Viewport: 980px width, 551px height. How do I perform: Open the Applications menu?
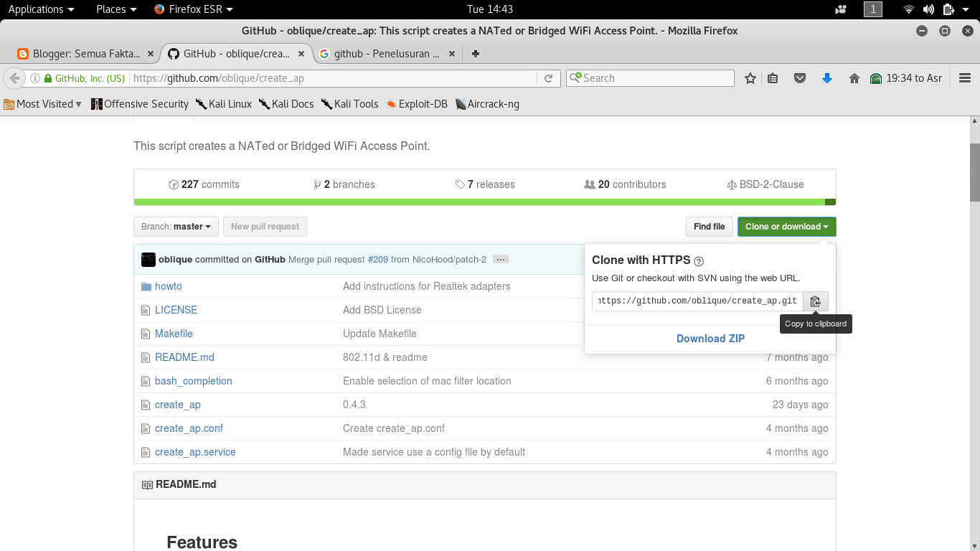tap(41, 9)
